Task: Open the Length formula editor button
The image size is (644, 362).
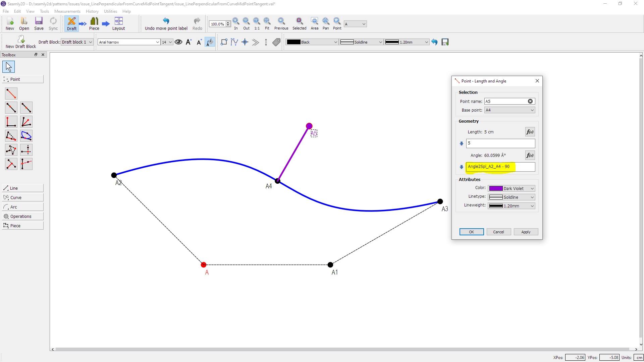Action: (530, 132)
